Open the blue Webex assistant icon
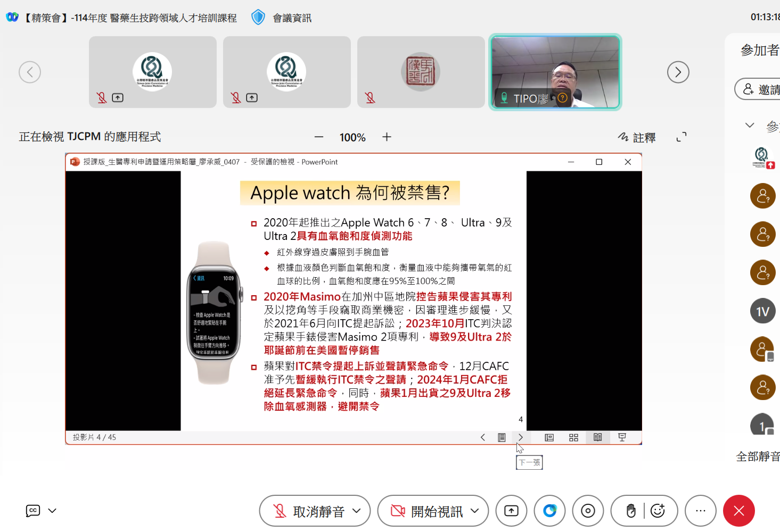 point(549,511)
